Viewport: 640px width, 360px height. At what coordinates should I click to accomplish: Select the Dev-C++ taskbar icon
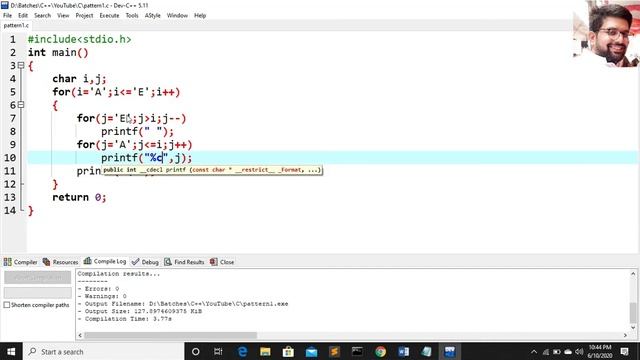(x=449, y=351)
